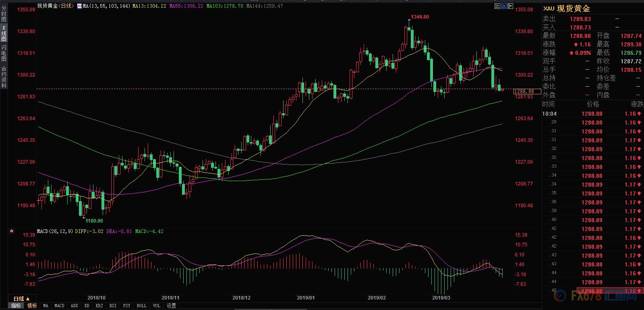
Task: Open the 分时图 time-share chart view
Action: tap(4, 13)
